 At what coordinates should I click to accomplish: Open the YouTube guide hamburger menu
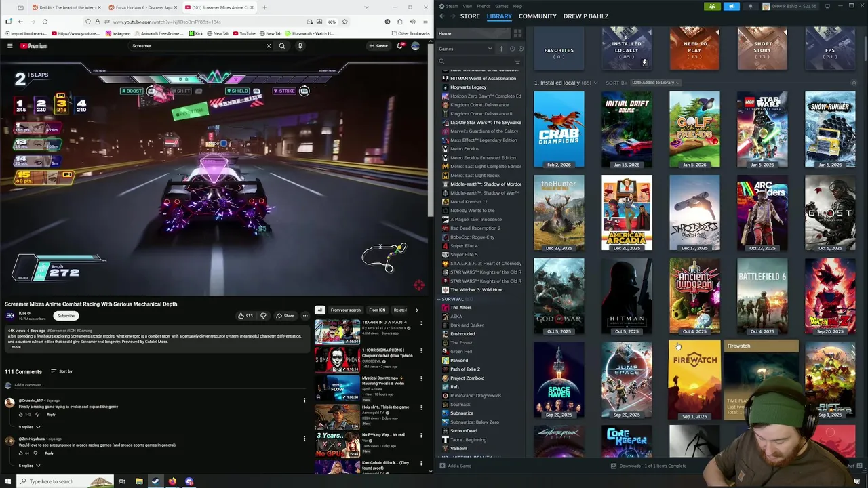(x=10, y=46)
